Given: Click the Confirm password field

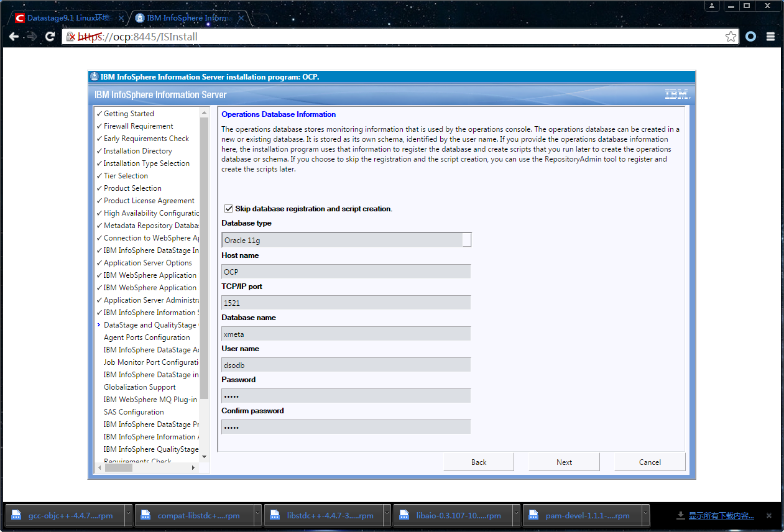Looking at the screenshot, I should [x=346, y=427].
